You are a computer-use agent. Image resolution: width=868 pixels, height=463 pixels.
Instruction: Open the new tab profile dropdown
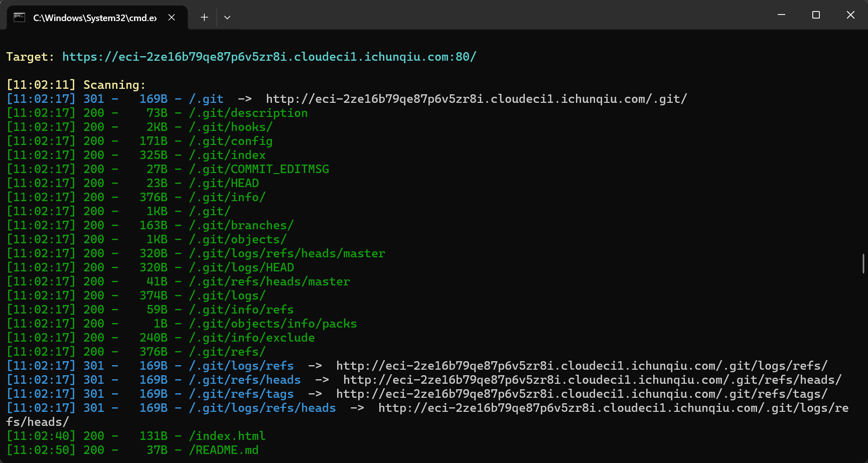pyautogui.click(x=227, y=18)
